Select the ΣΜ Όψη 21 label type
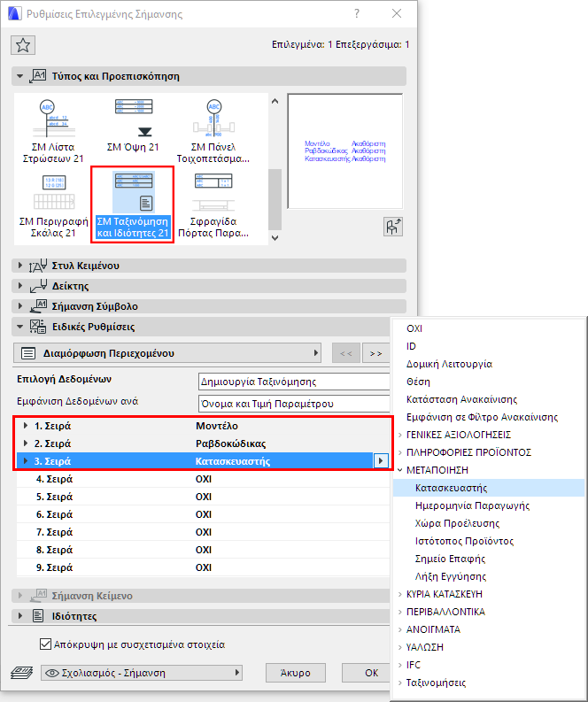This screenshot has width=588, height=702. (133, 126)
